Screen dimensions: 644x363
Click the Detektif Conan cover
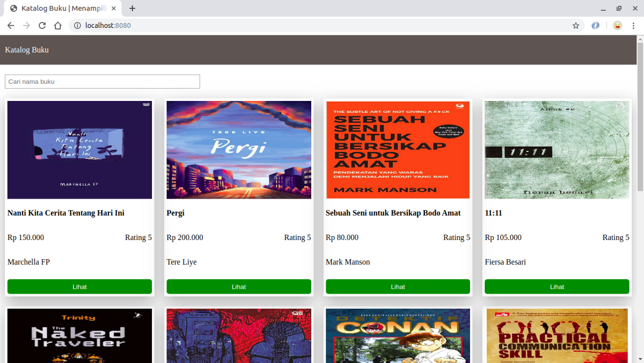click(398, 336)
